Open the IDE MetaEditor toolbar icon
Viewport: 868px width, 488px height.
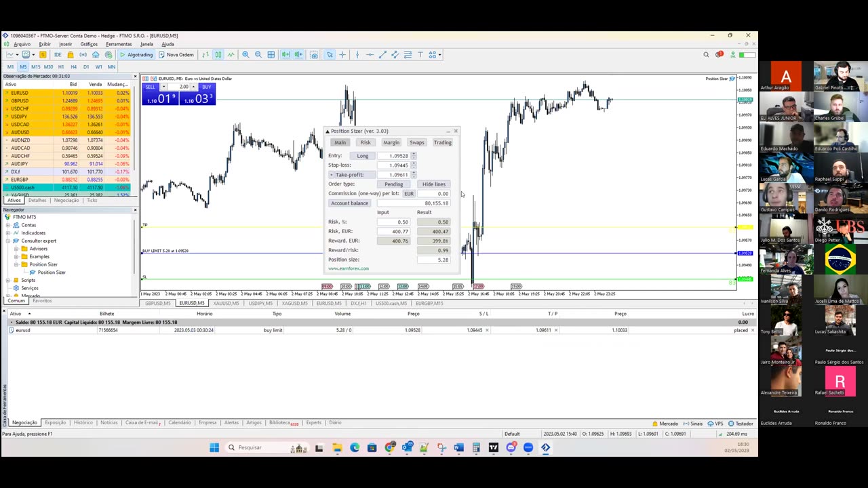(x=58, y=54)
